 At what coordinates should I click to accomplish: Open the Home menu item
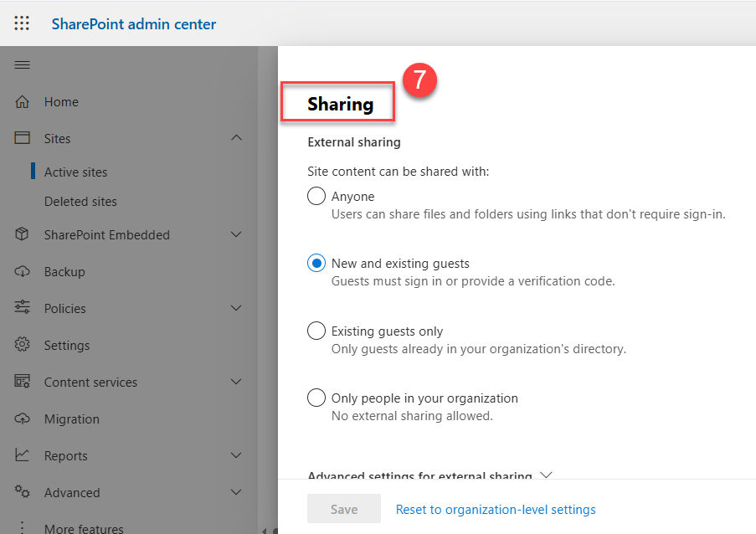61,102
